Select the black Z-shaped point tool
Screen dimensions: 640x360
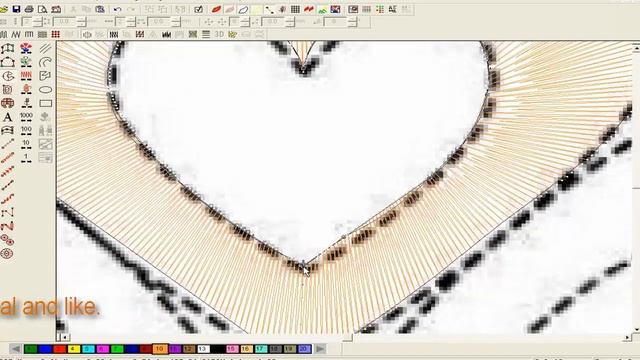click(x=7, y=213)
